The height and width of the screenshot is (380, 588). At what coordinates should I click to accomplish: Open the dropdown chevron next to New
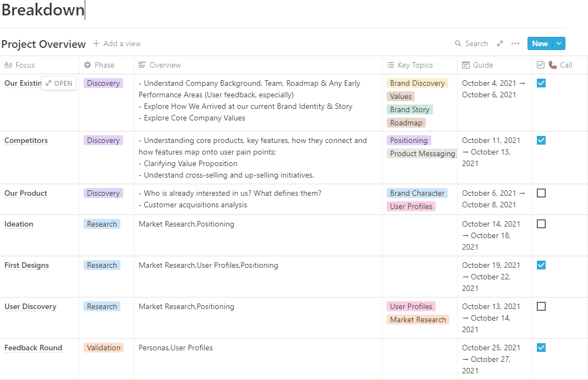click(559, 43)
